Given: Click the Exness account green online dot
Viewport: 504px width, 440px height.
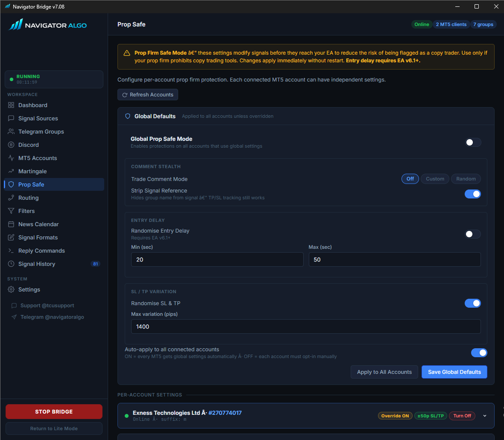Looking at the screenshot, I should pyautogui.click(x=127, y=416).
